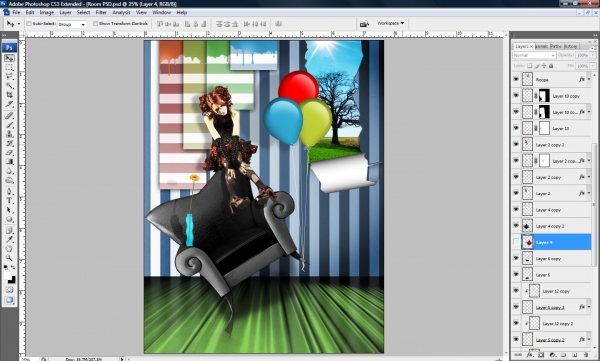Select the Magic Wand tool
The image size is (600, 361).
[x=9, y=86]
